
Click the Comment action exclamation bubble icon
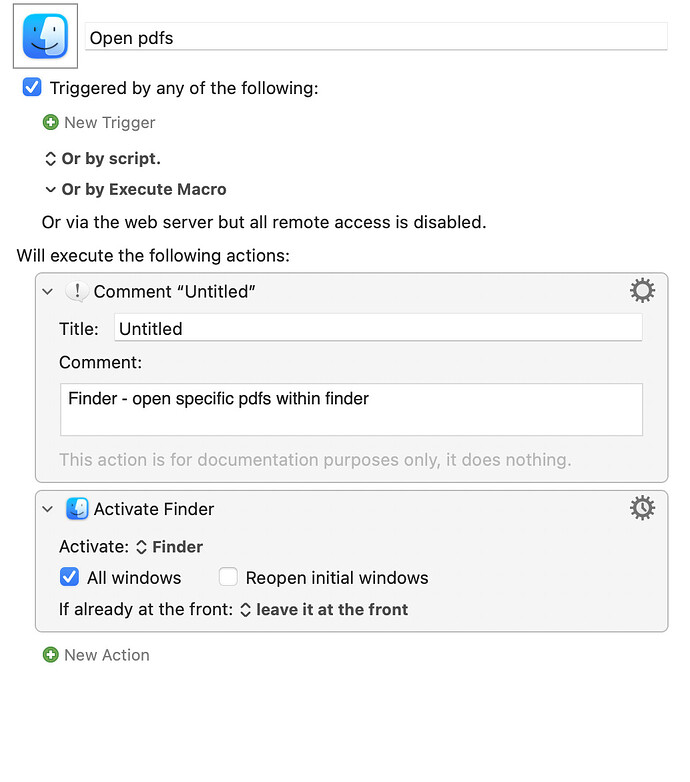[77, 291]
